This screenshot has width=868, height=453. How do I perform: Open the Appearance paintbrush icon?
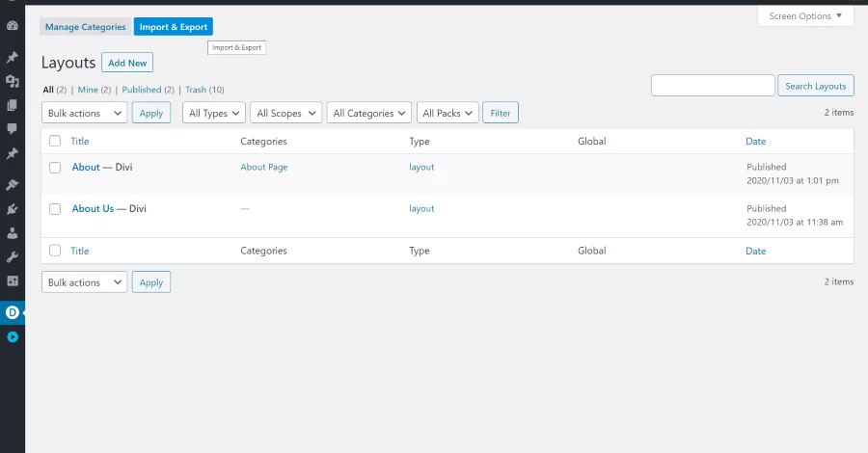point(13,185)
